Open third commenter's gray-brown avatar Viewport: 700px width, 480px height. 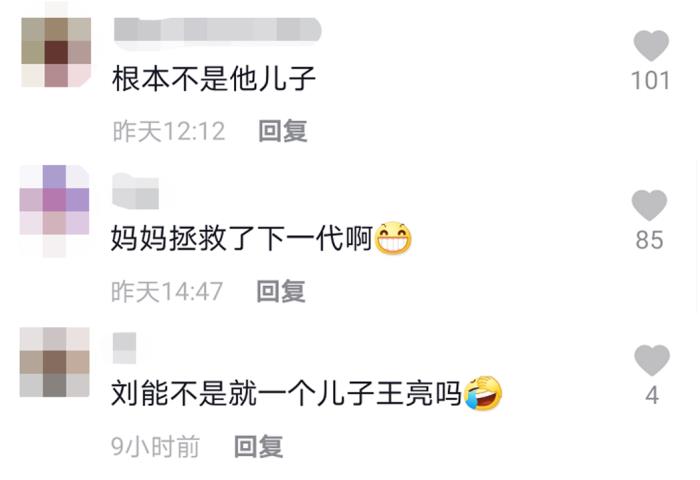[x=54, y=362]
